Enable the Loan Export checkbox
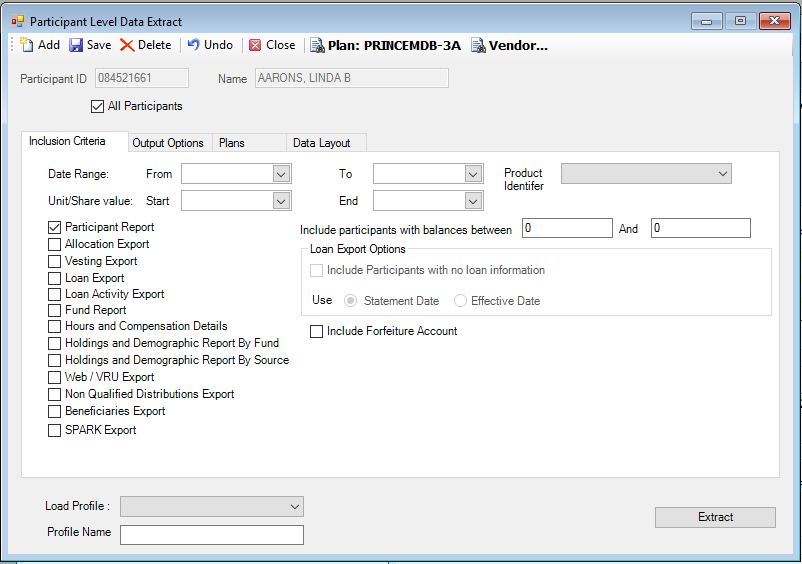This screenshot has height=564, width=802. (x=55, y=278)
